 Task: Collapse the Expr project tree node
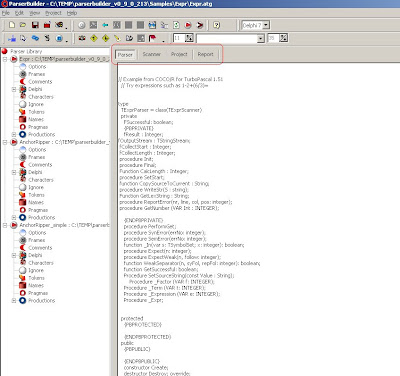[x=5, y=59]
